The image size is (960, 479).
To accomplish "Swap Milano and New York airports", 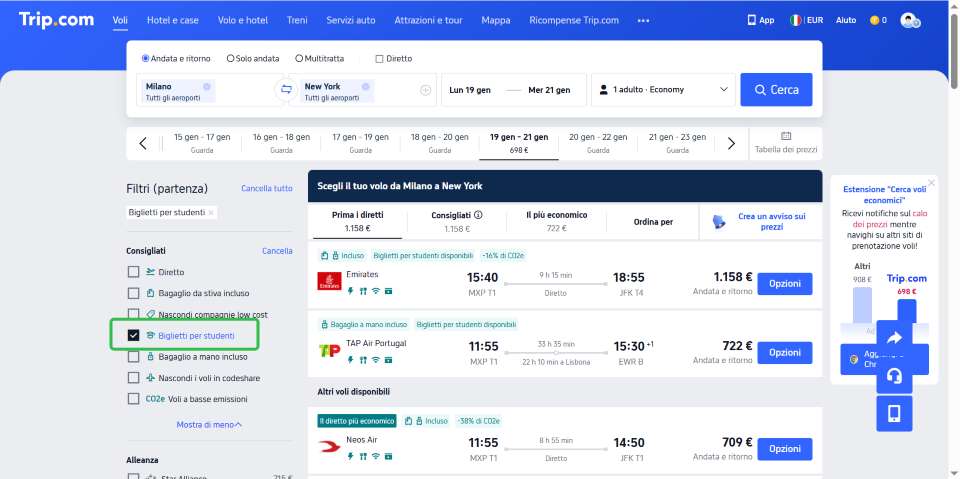I will (286, 89).
